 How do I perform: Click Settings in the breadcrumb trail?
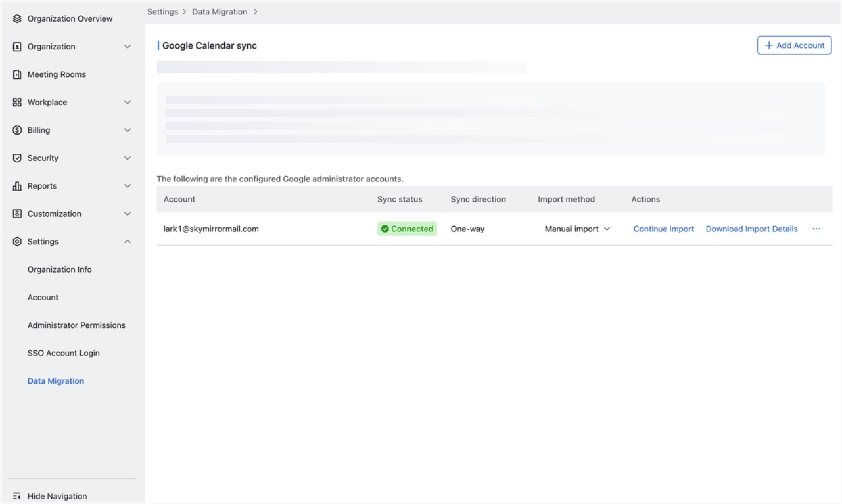click(x=162, y=11)
